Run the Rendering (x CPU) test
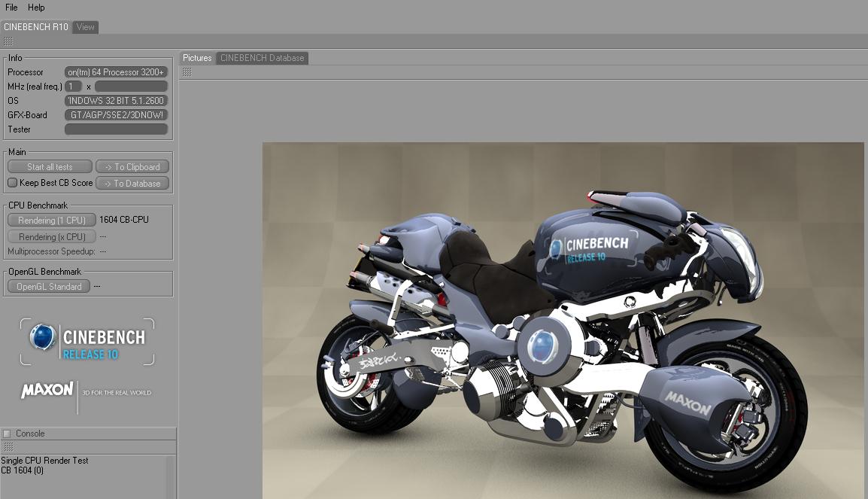Viewport: 868px width, 499px height. 51,237
